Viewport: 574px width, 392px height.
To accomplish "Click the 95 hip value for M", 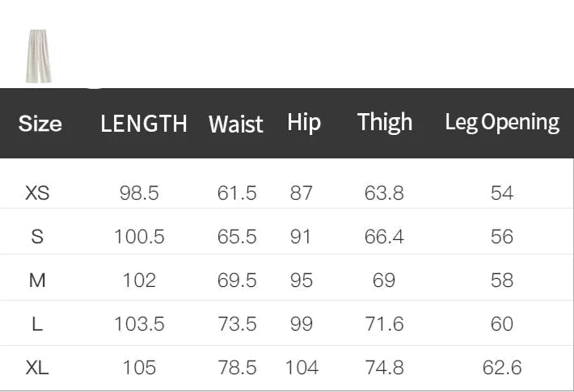I will pos(301,280).
